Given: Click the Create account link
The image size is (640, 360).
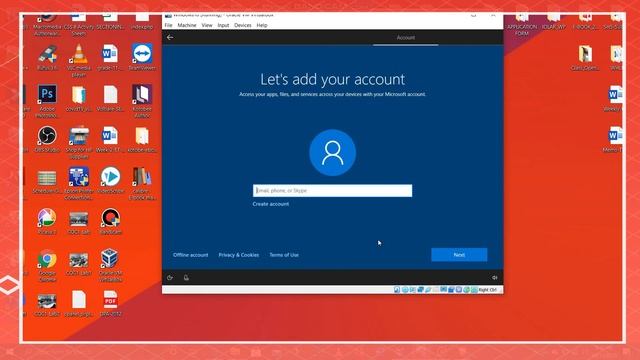Looking at the screenshot, I should point(271,204).
